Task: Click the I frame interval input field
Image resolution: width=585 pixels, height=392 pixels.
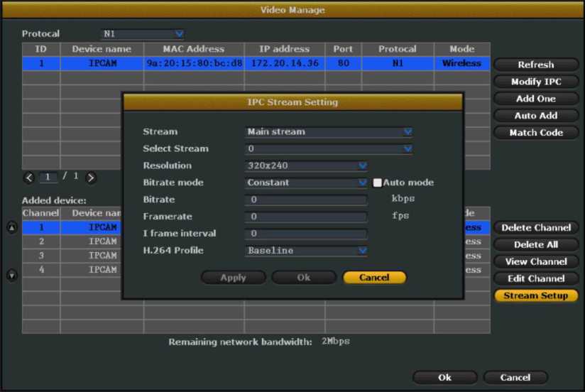Action: point(306,234)
